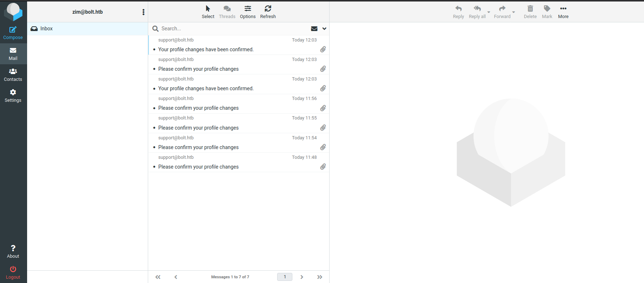Open the Reply all dropdown arrow
Image resolution: width=644 pixels, height=283 pixels.
[x=489, y=12]
